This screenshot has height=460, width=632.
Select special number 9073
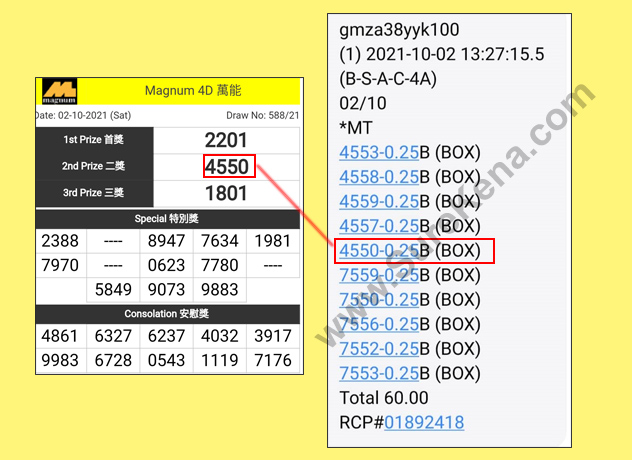point(166,289)
